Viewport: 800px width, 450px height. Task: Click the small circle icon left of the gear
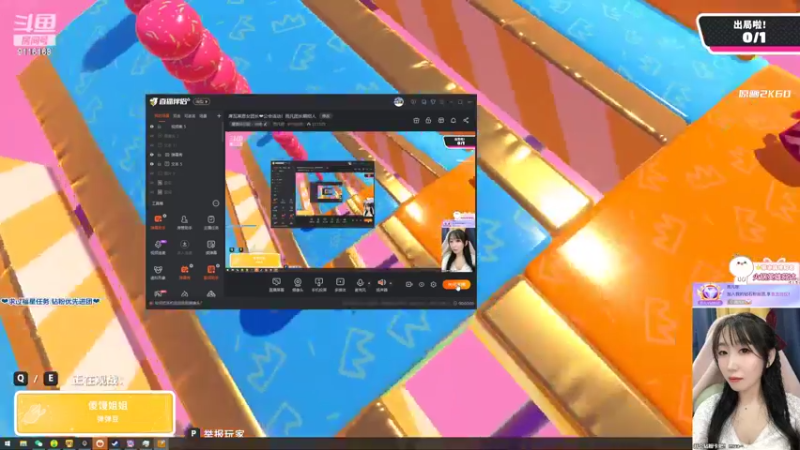[421, 285]
